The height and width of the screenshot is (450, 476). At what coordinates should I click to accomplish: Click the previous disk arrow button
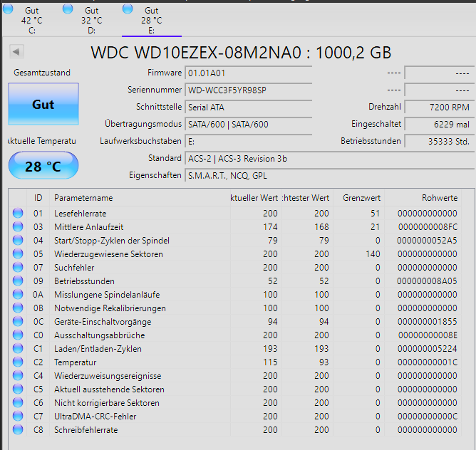coord(16,51)
